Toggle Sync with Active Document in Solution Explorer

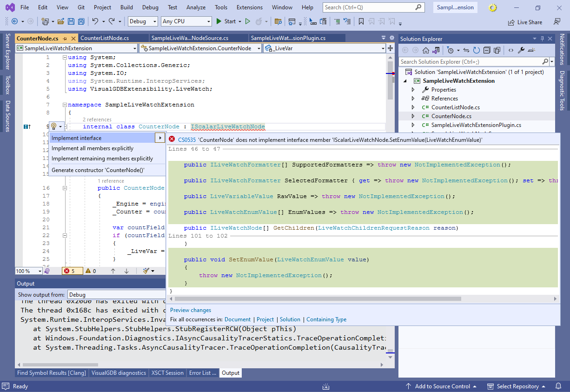click(x=467, y=50)
